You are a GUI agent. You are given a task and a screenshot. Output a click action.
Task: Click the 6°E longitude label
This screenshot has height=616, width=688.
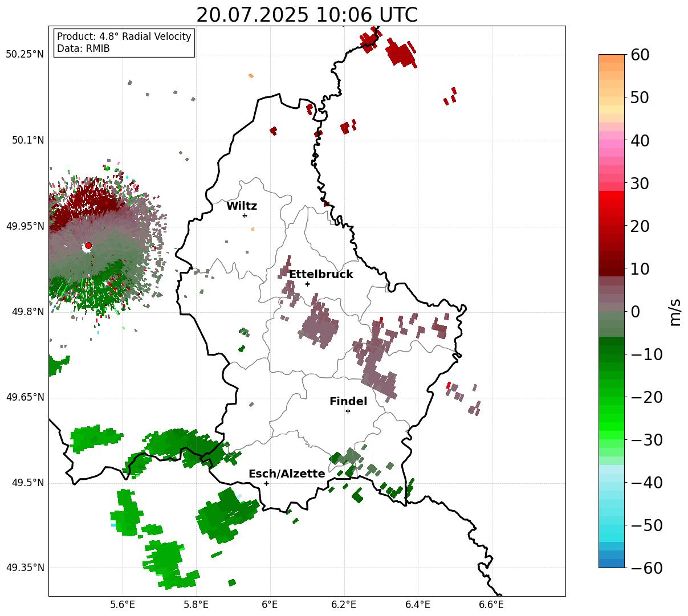(x=270, y=604)
